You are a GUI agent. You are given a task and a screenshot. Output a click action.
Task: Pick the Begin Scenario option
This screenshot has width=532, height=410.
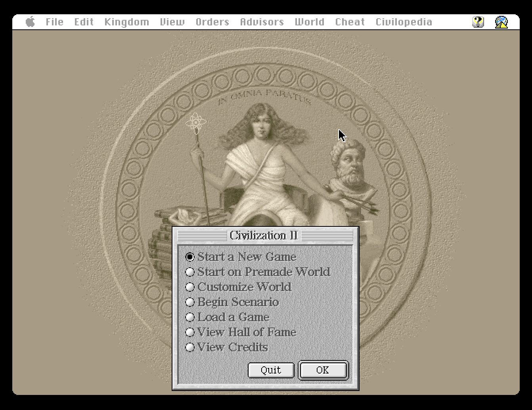tap(232, 302)
